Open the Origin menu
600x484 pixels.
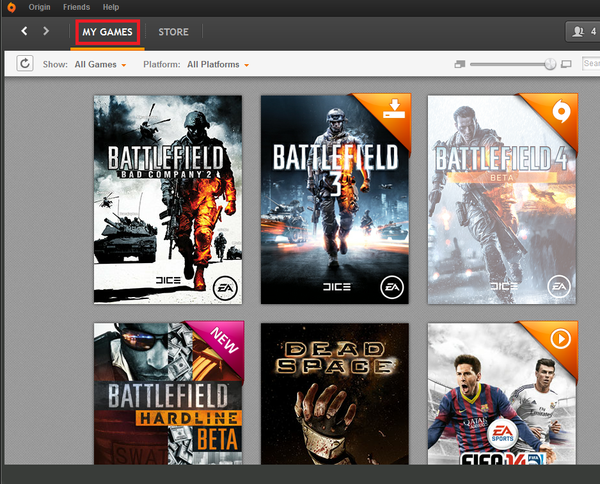pos(39,7)
